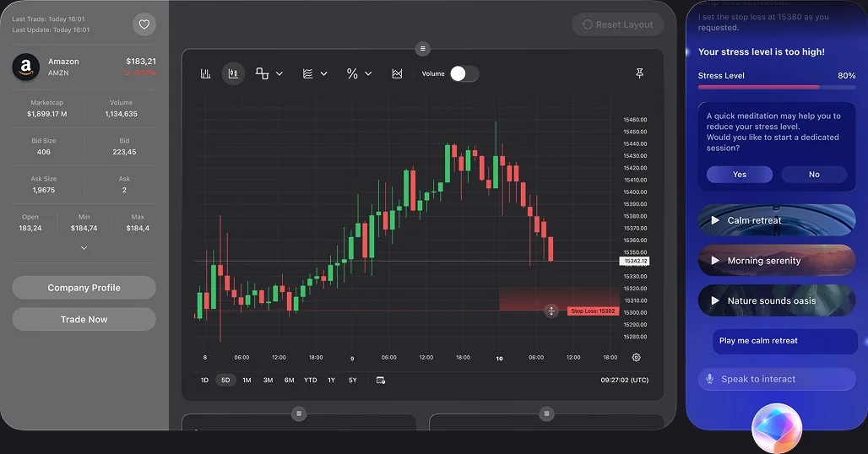Click the Amazon logo icon
This screenshot has width=868, height=454.
(x=26, y=67)
